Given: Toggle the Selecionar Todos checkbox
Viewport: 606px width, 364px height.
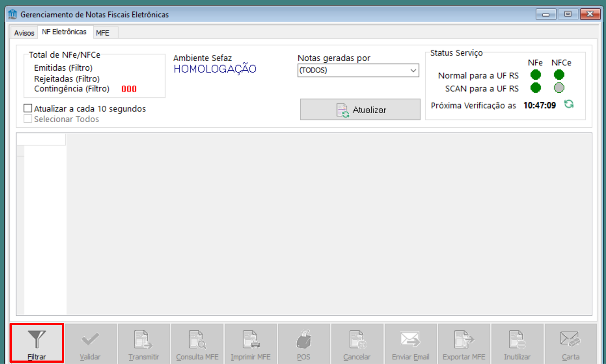Looking at the screenshot, I should 28,119.
